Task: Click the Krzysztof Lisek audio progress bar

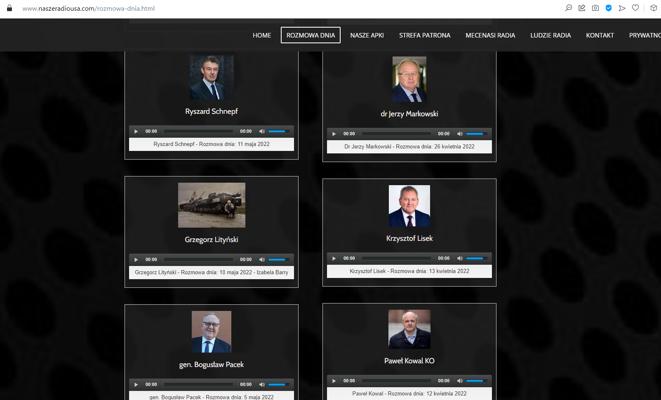Action: (396, 258)
